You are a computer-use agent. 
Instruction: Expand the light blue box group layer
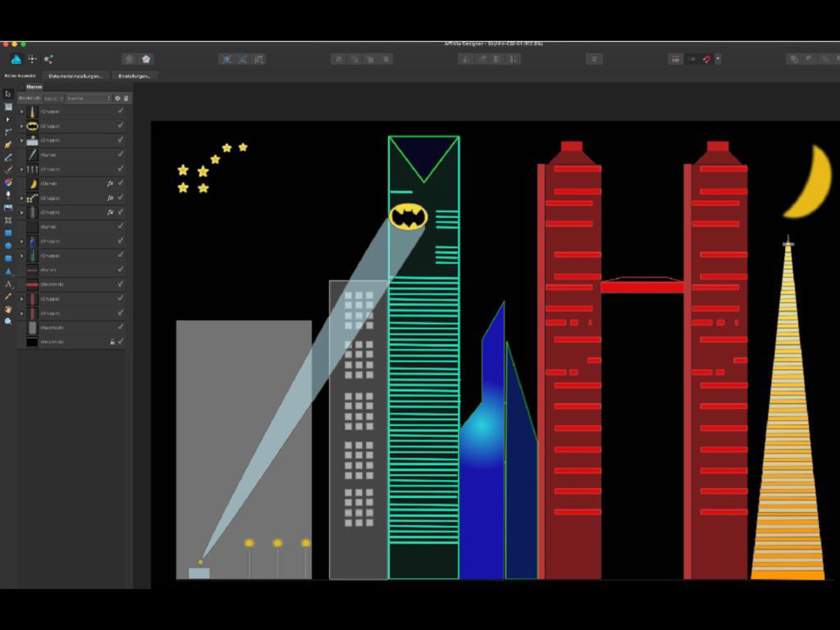click(x=22, y=140)
